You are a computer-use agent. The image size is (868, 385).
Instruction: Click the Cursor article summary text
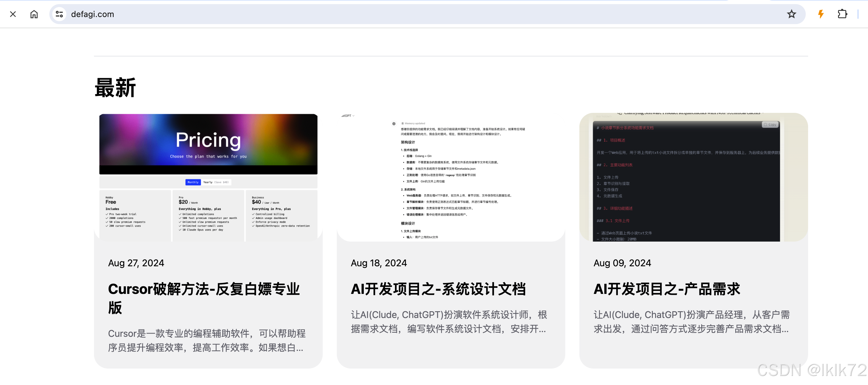click(206, 340)
